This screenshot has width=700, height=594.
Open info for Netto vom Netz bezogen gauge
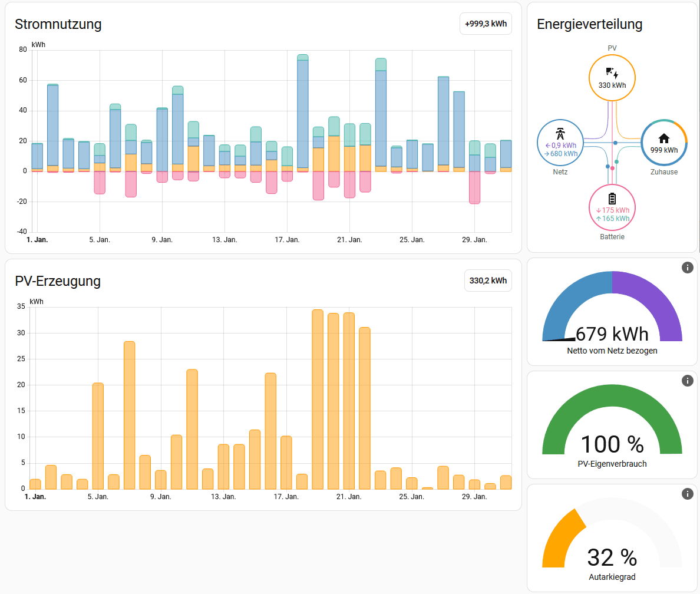[687, 268]
